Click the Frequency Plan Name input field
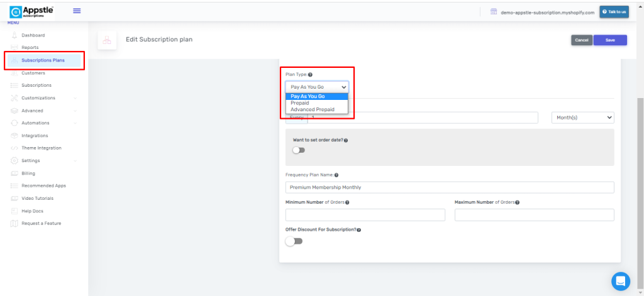Image resolution: width=644 pixels, height=296 pixels. [449, 187]
